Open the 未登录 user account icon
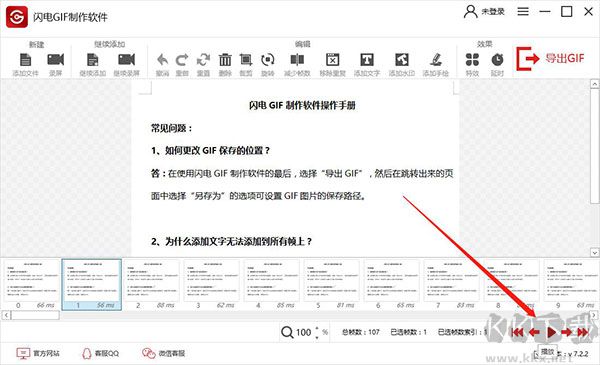 [x=470, y=11]
